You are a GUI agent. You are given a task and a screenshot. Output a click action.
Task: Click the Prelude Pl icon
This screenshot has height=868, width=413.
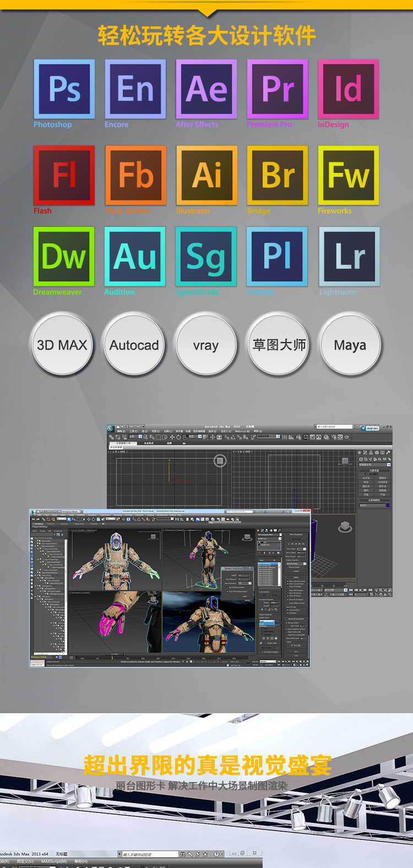pyautogui.click(x=278, y=257)
